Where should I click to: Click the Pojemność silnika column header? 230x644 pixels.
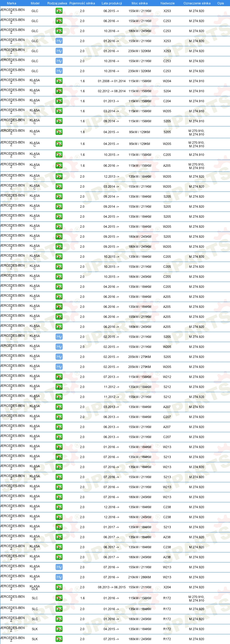(82, 3)
